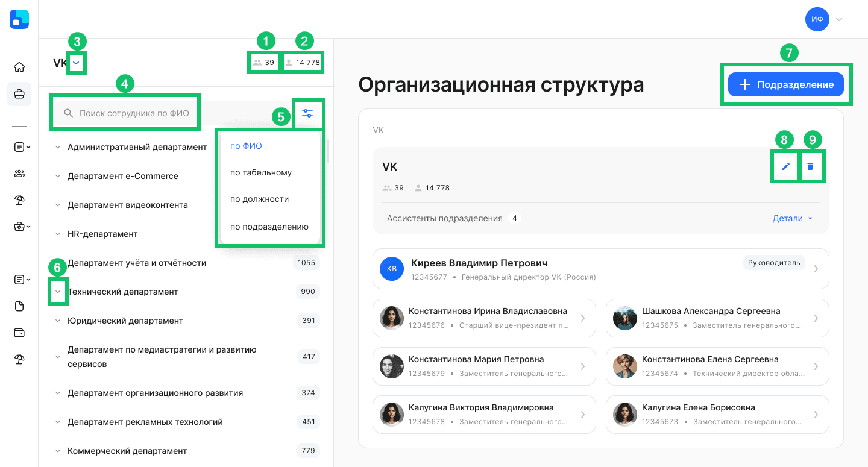
Task: Click the ИФ user avatar
Action: pyautogui.click(x=817, y=19)
